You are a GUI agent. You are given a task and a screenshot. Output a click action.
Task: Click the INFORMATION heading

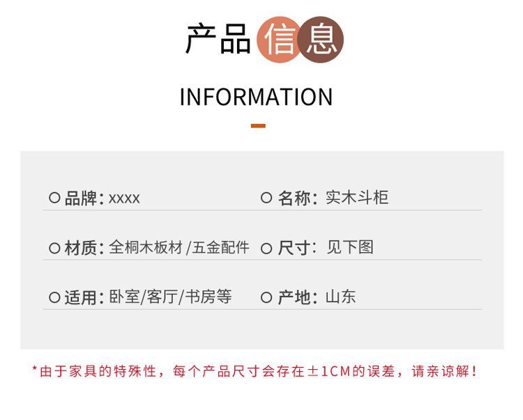[256, 97]
